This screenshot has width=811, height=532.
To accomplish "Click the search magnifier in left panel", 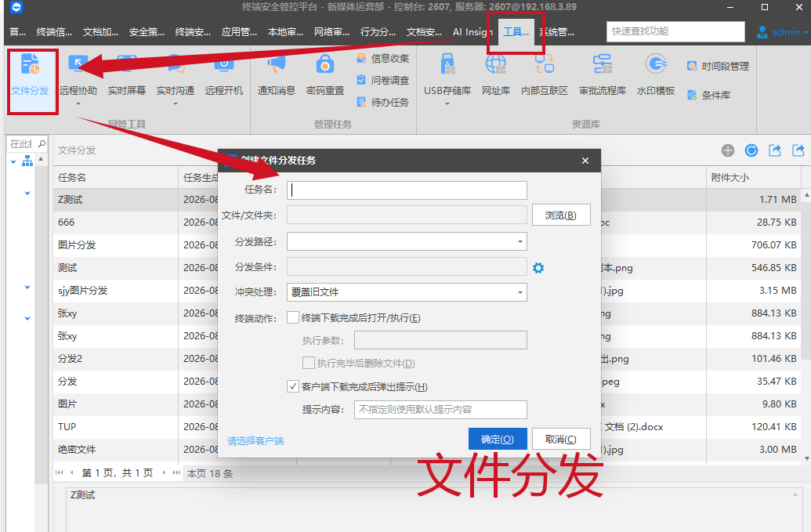I will point(42,143).
